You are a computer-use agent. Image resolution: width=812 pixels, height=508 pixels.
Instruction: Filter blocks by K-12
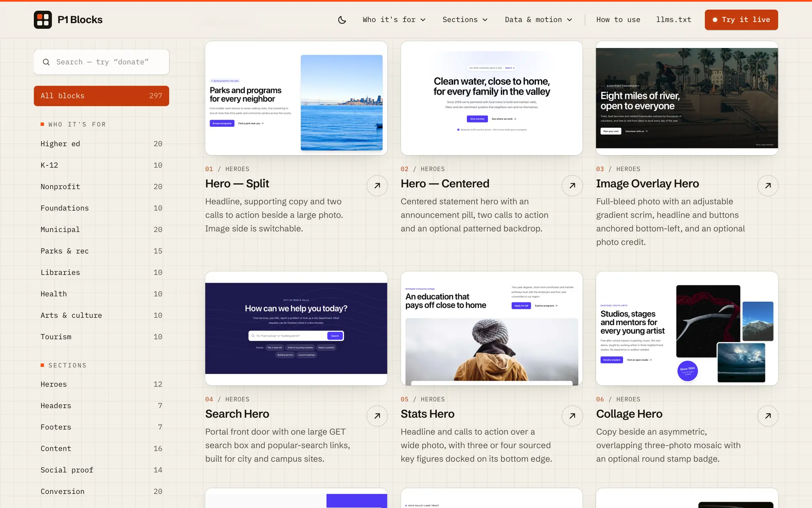pyautogui.click(x=101, y=165)
